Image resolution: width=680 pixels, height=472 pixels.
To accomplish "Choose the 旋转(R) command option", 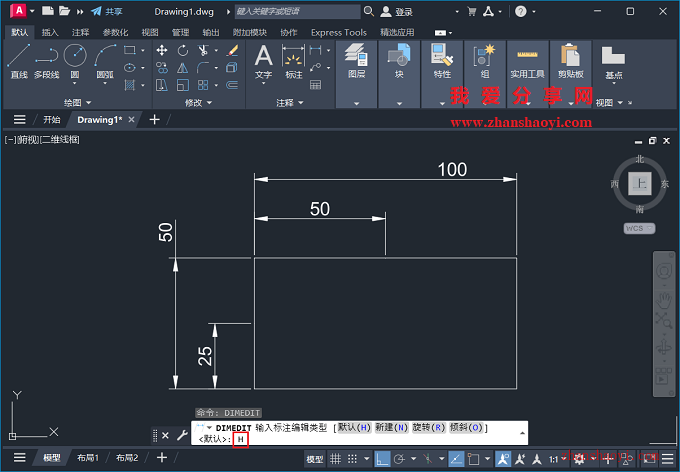I will (x=428, y=427).
